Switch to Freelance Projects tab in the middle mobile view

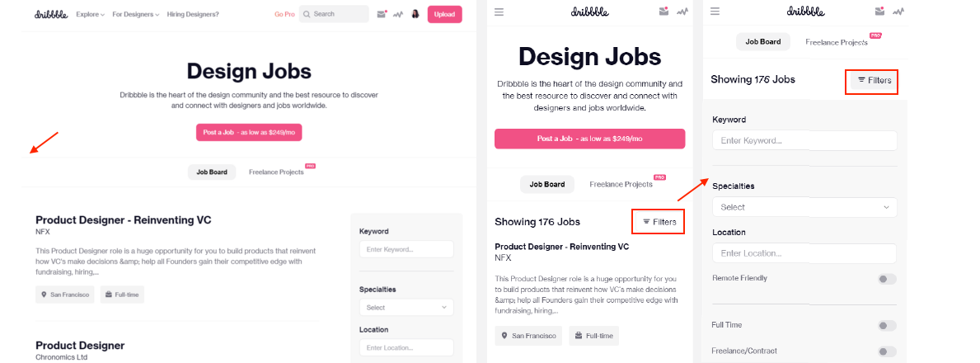pos(621,184)
